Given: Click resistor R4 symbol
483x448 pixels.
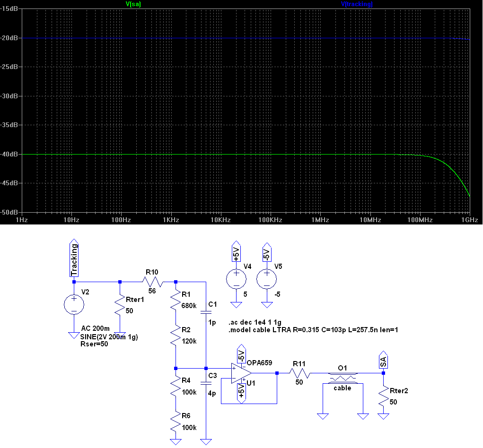Looking at the screenshot, I should 176,386.
